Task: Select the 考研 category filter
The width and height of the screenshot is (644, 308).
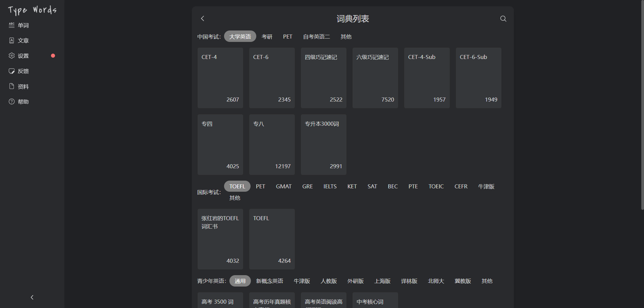Action: point(267,37)
